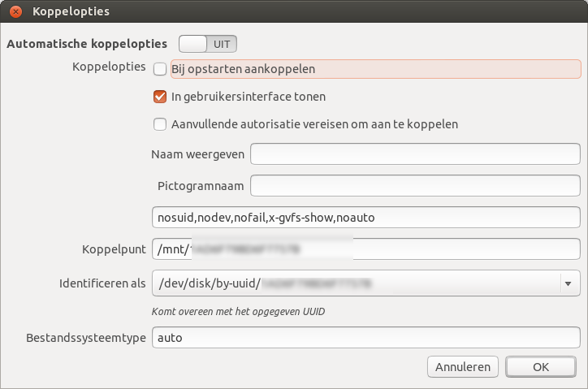Open the Identificeren als dropdown arrow

pyautogui.click(x=569, y=283)
